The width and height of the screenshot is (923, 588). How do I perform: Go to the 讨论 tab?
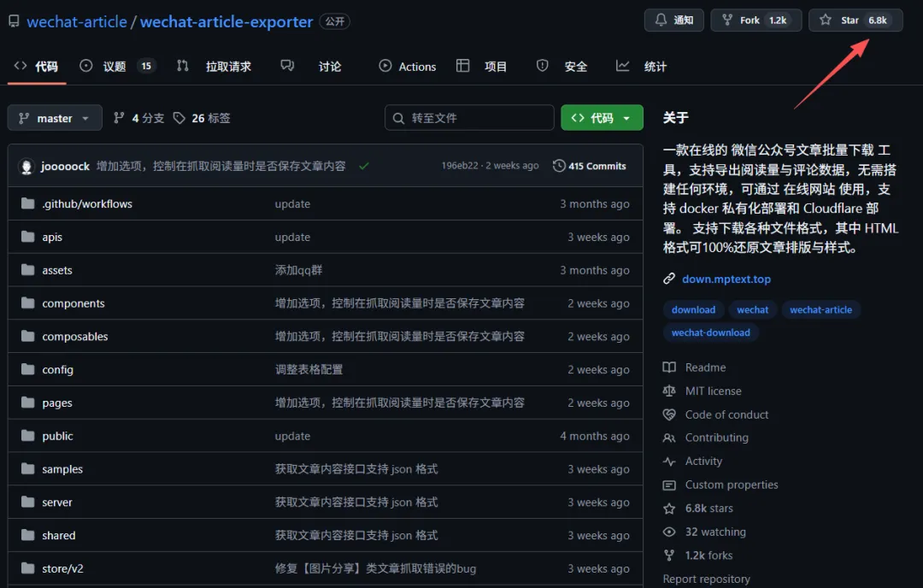pos(311,67)
